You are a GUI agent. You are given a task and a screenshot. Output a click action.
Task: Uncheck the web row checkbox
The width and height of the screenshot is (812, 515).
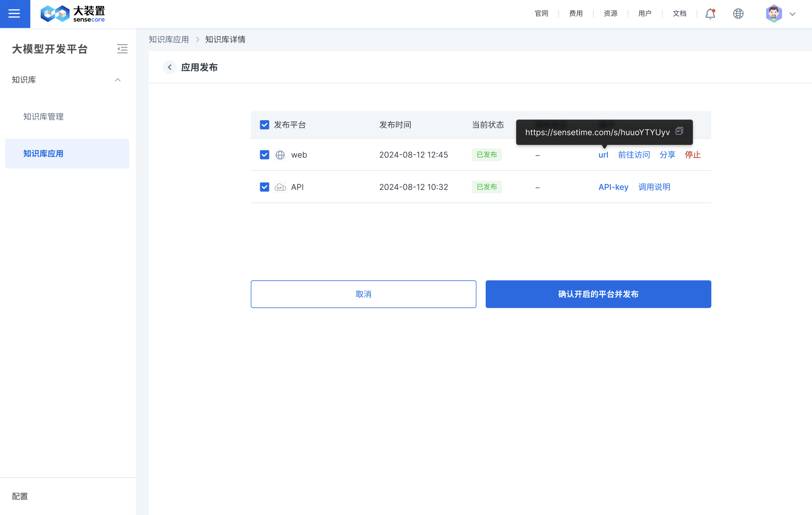264,155
